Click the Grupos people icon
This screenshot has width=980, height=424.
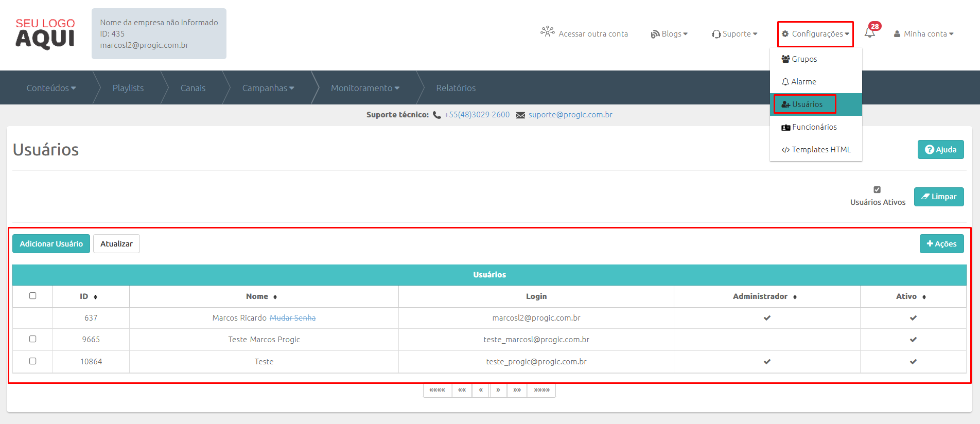coord(785,59)
